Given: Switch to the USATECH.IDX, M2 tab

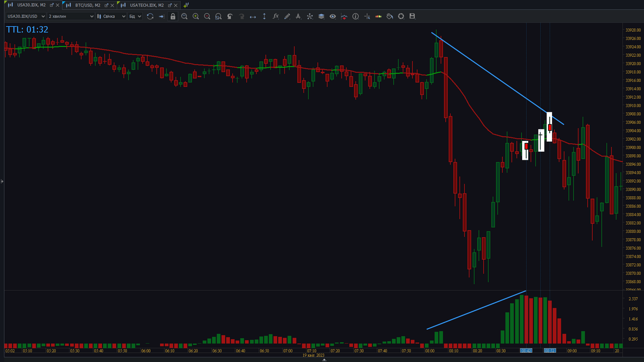Looking at the screenshot, I should point(147,5).
